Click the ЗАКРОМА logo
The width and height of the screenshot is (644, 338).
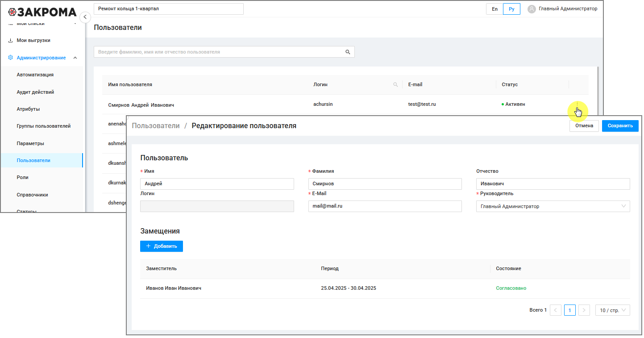click(42, 12)
